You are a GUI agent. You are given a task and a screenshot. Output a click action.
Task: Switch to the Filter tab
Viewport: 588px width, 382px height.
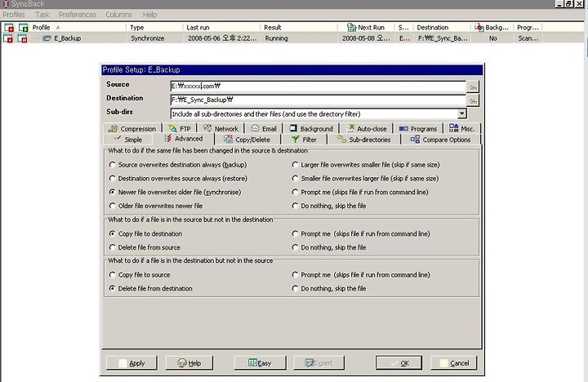coord(304,140)
